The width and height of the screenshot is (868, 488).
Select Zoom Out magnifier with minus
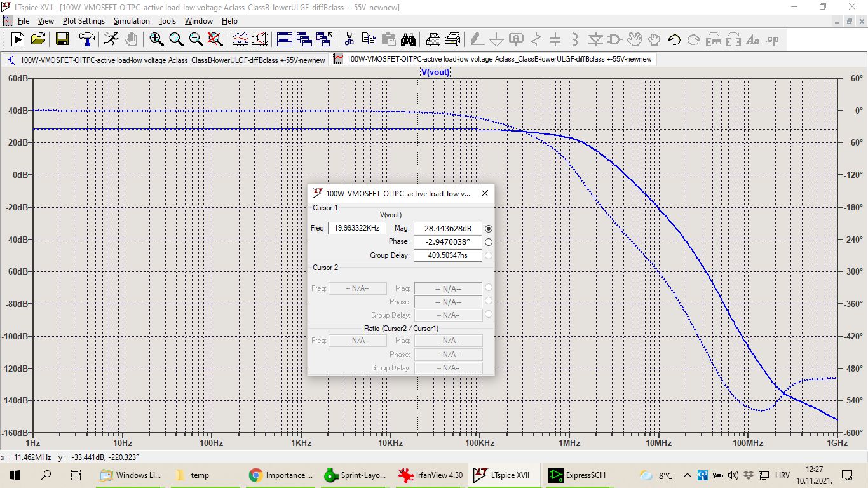(196, 39)
